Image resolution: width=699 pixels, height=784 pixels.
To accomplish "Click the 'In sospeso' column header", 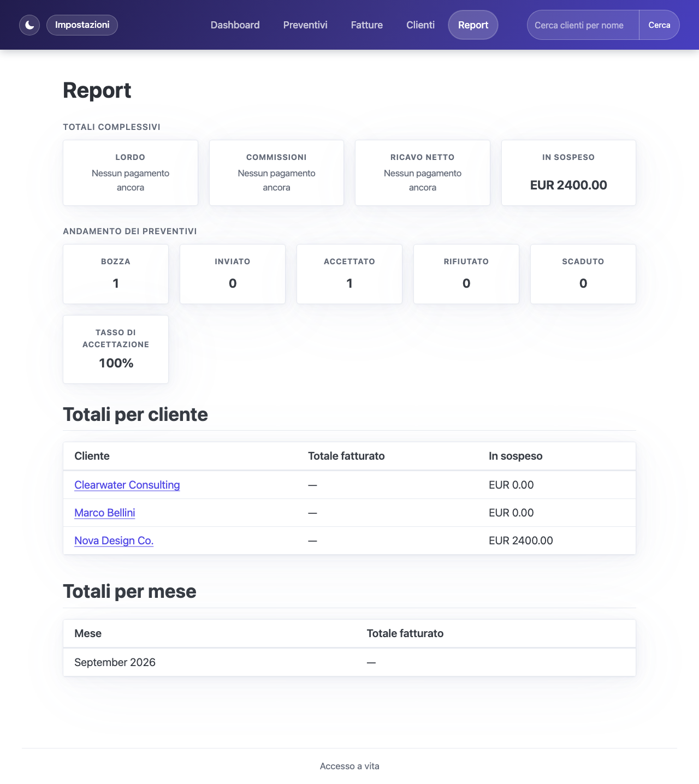I will (x=516, y=456).
